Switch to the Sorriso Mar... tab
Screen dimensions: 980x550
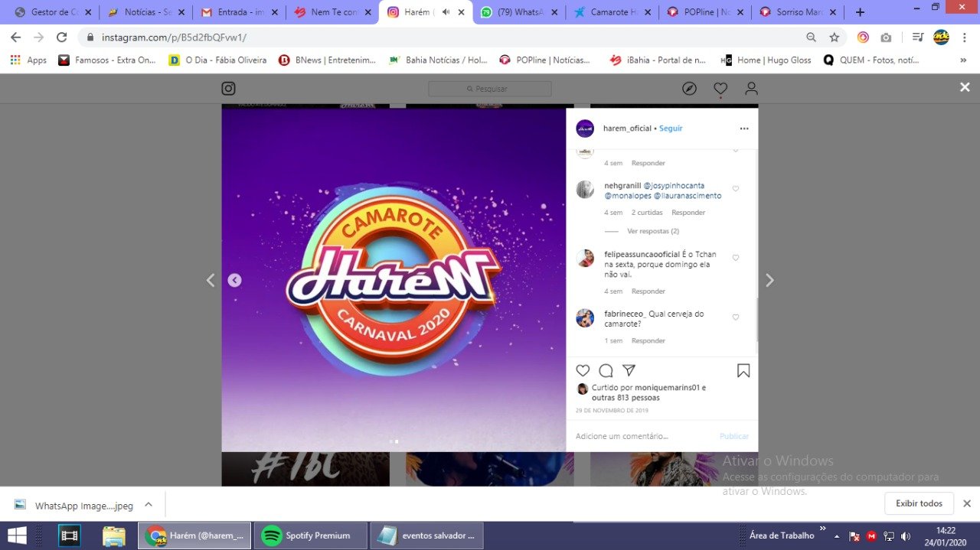(800, 12)
